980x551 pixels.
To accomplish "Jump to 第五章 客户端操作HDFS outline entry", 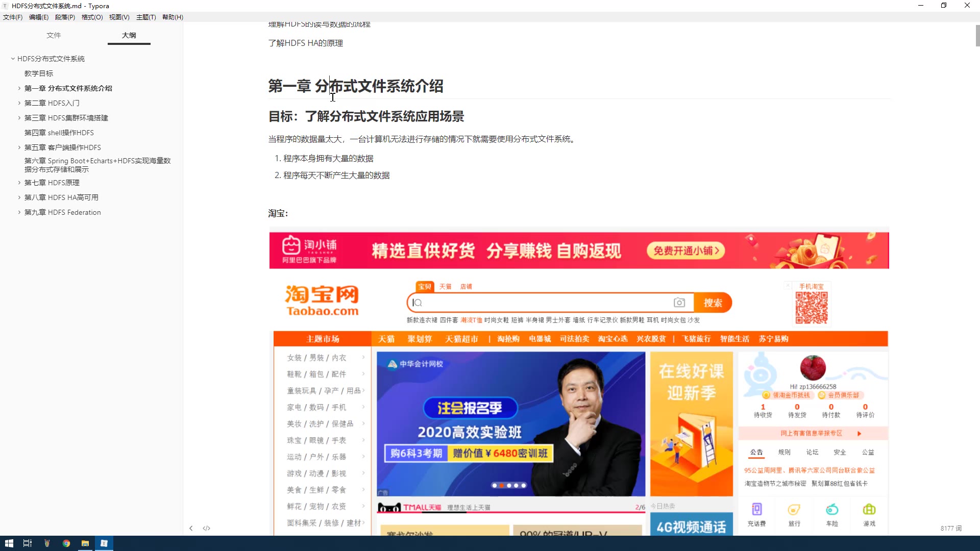I will (x=63, y=147).
